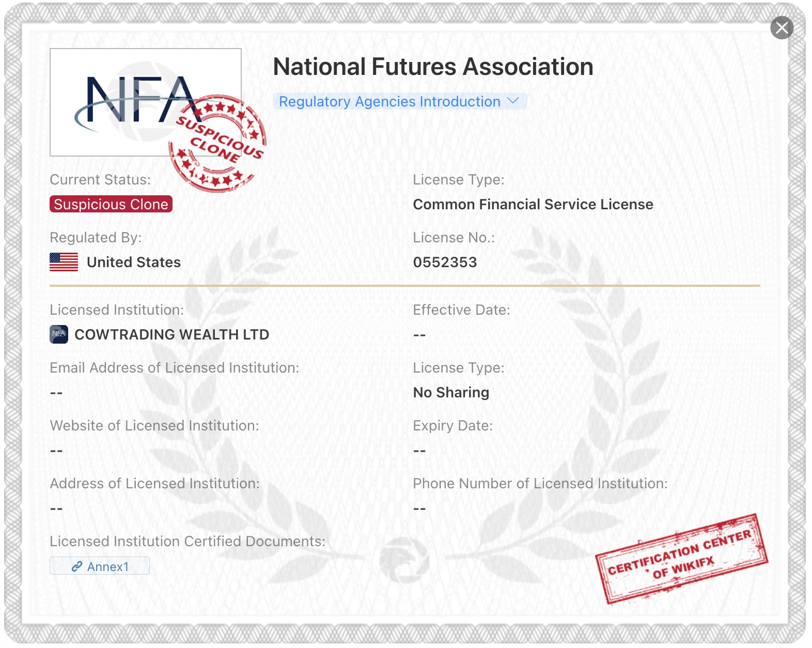Viewport: 812px width, 648px height.
Task: Click the National Futures Association heading
Action: click(433, 67)
